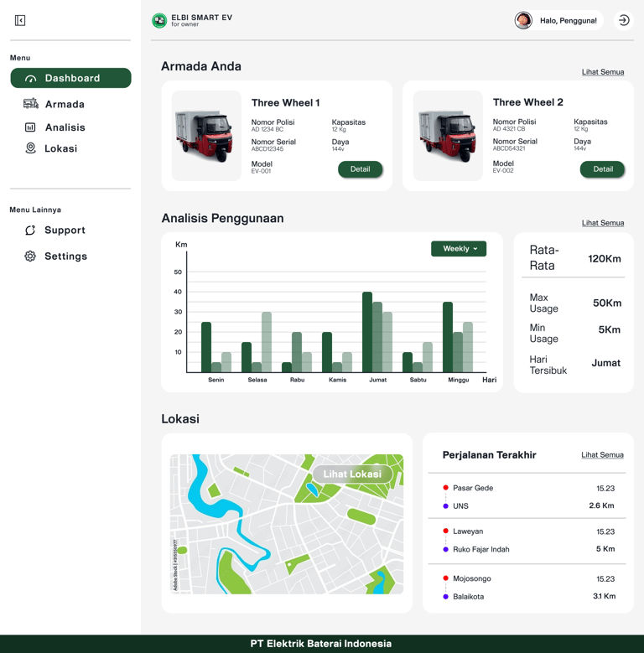Click the location map preview

coord(287,524)
